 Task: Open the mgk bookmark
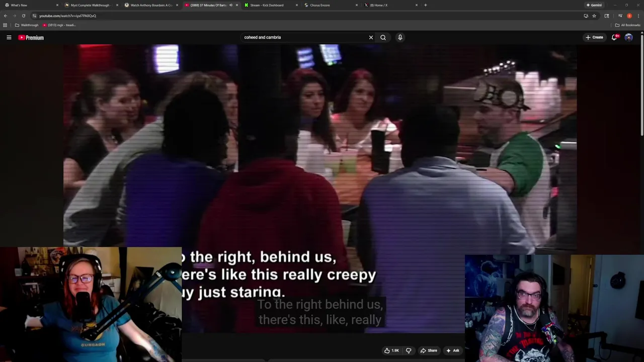(x=59, y=25)
